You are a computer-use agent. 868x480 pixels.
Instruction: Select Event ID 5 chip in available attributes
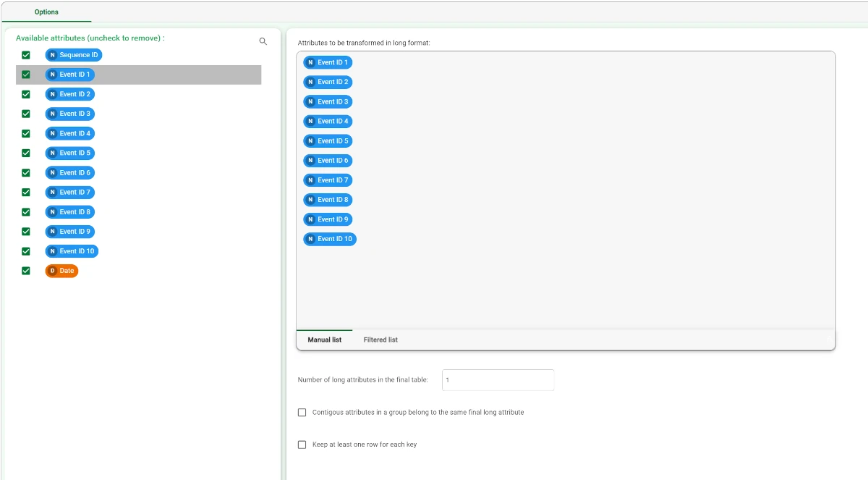pos(70,153)
